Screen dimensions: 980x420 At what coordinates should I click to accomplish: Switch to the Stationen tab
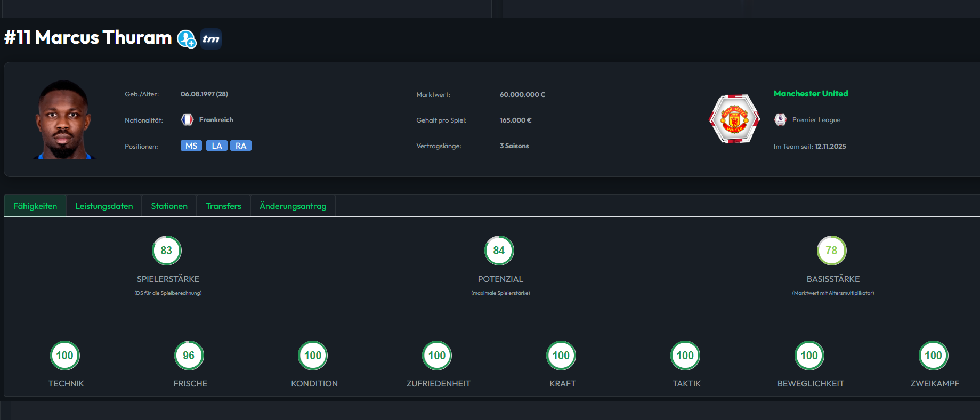coord(169,206)
